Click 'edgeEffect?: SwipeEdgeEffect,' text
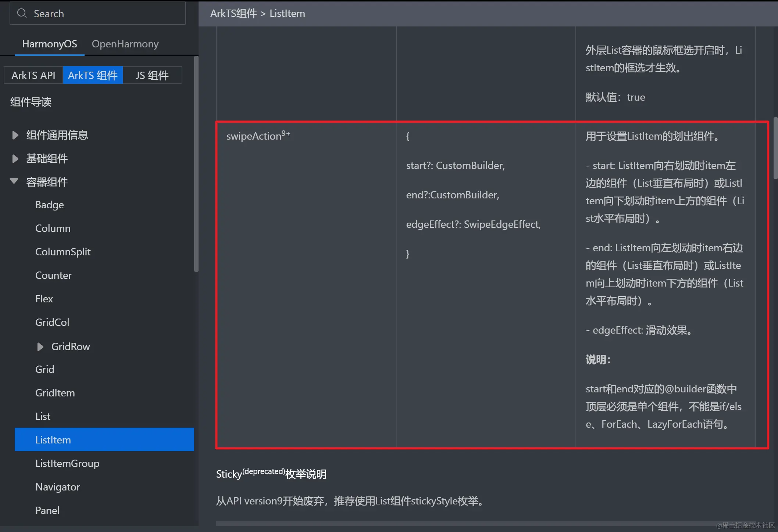Image resolution: width=778 pixels, height=532 pixels. [x=473, y=224]
